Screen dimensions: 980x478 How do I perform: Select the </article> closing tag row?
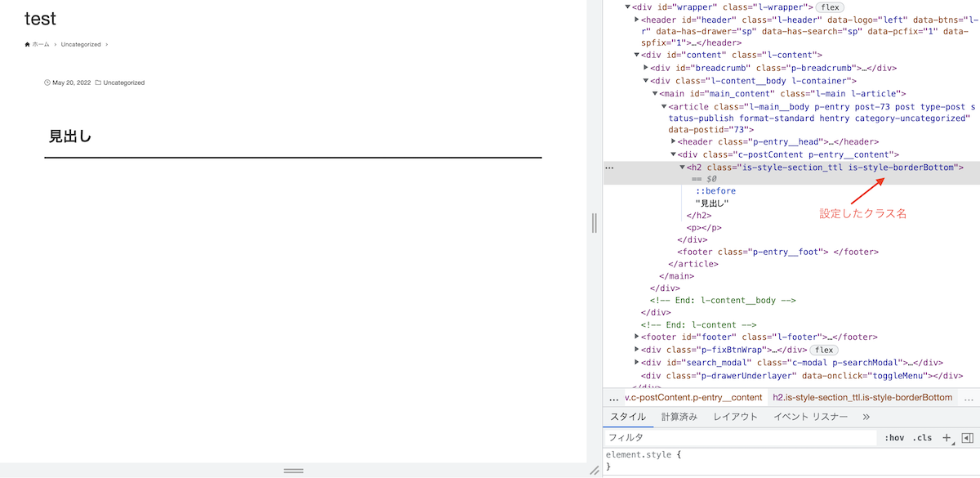(x=693, y=264)
